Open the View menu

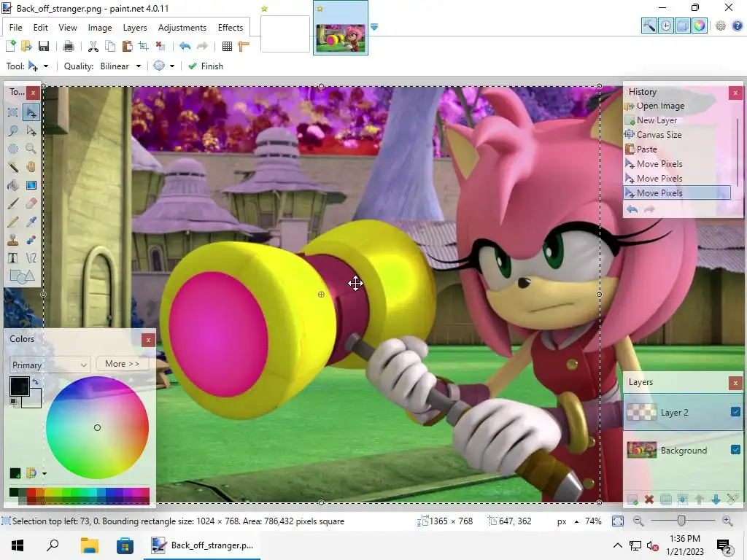click(68, 28)
